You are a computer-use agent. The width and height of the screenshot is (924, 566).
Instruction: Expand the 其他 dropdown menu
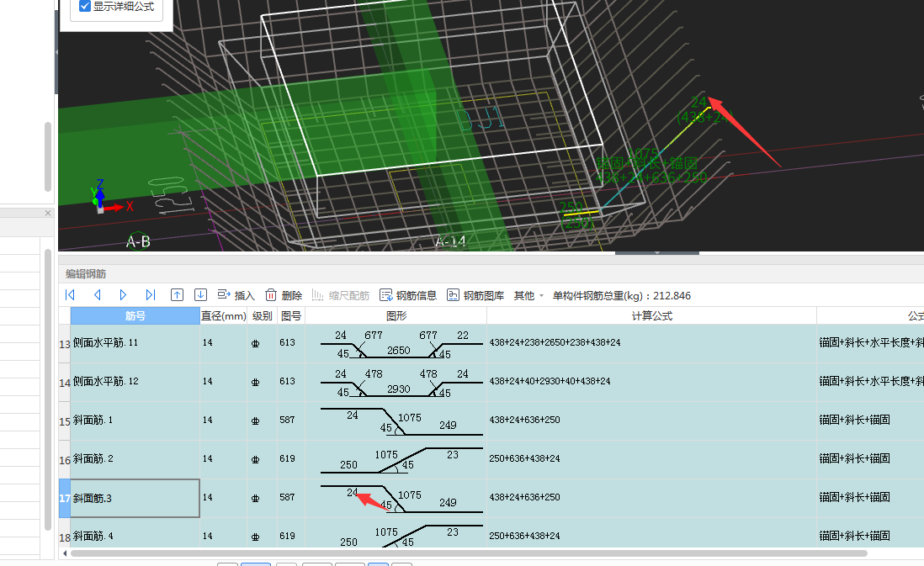point(528,295)
